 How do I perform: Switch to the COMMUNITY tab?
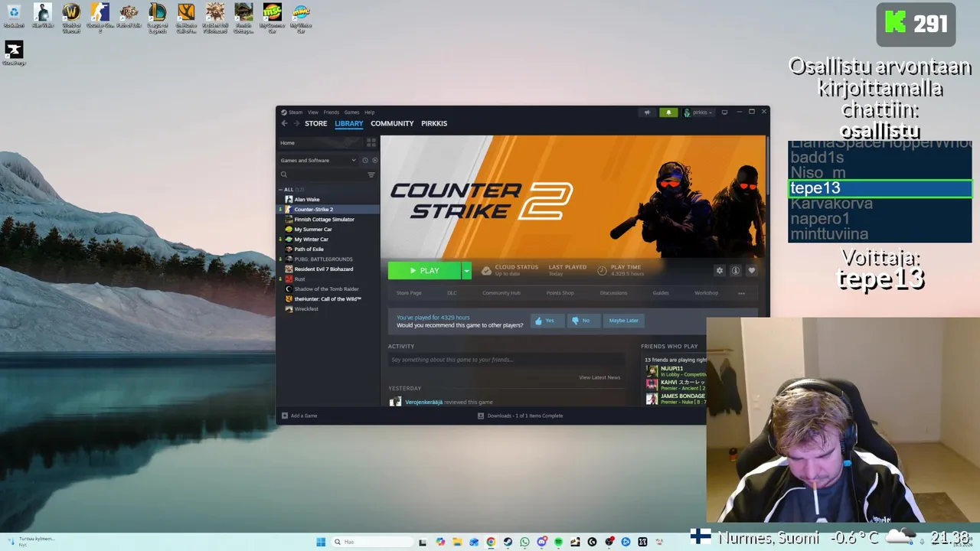click(392, 123)
